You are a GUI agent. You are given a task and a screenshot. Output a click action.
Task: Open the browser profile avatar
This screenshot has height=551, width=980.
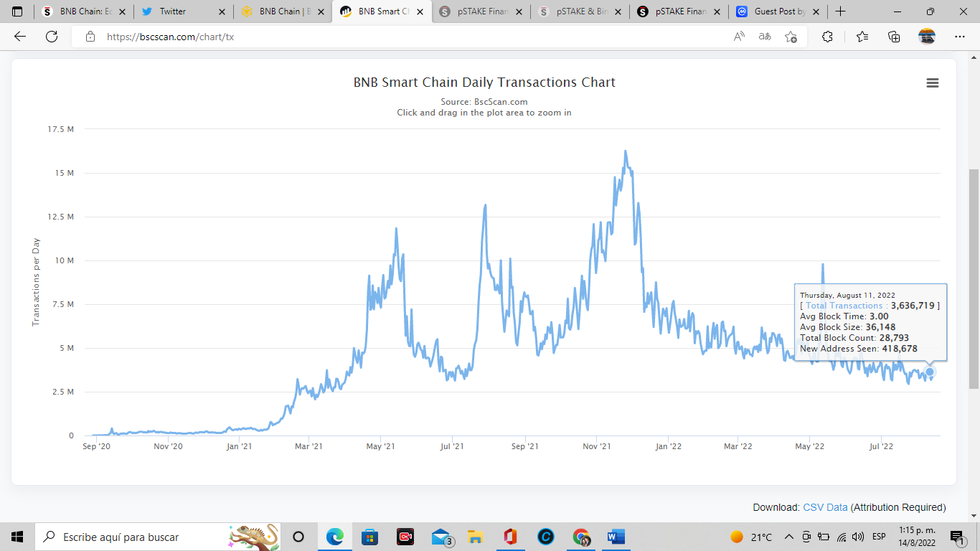[927, 37]
